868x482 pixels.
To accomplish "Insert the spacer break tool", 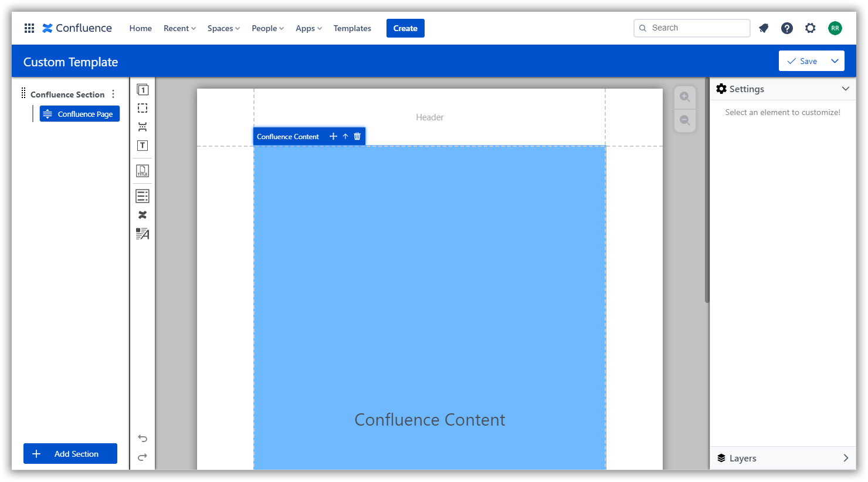I will [x=143, y=127].
